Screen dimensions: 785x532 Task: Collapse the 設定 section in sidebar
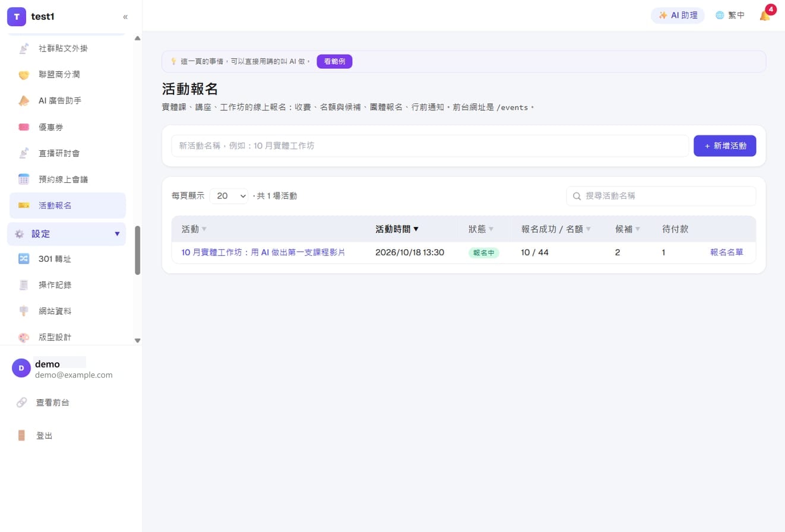tap(67, 234)
